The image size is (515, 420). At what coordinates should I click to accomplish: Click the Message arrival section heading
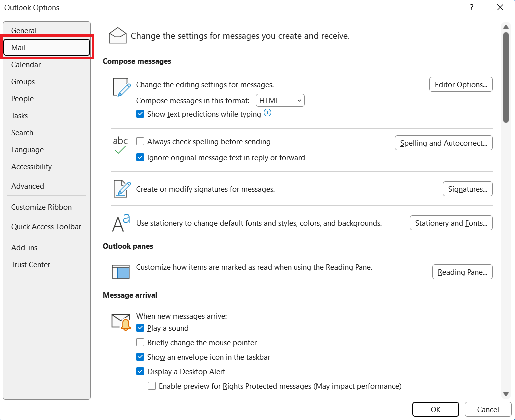click(x=130, y=295)
